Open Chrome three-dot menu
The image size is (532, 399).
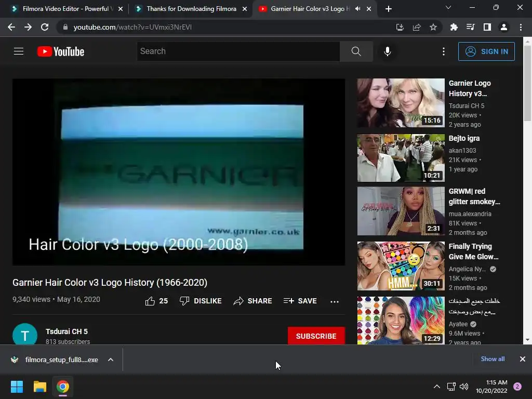pyautogui.click(x=521, y=27)
